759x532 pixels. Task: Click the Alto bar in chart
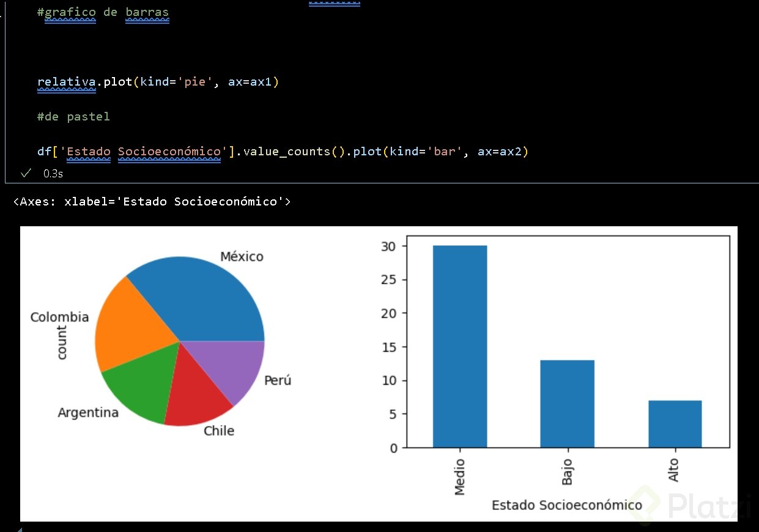pyautogui.click(x=675, y=424)
